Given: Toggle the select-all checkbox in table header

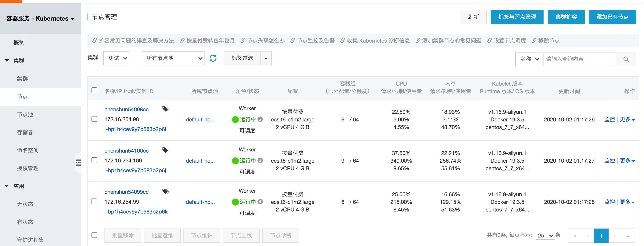Looking at the screenshot, I should coord(94,91).
